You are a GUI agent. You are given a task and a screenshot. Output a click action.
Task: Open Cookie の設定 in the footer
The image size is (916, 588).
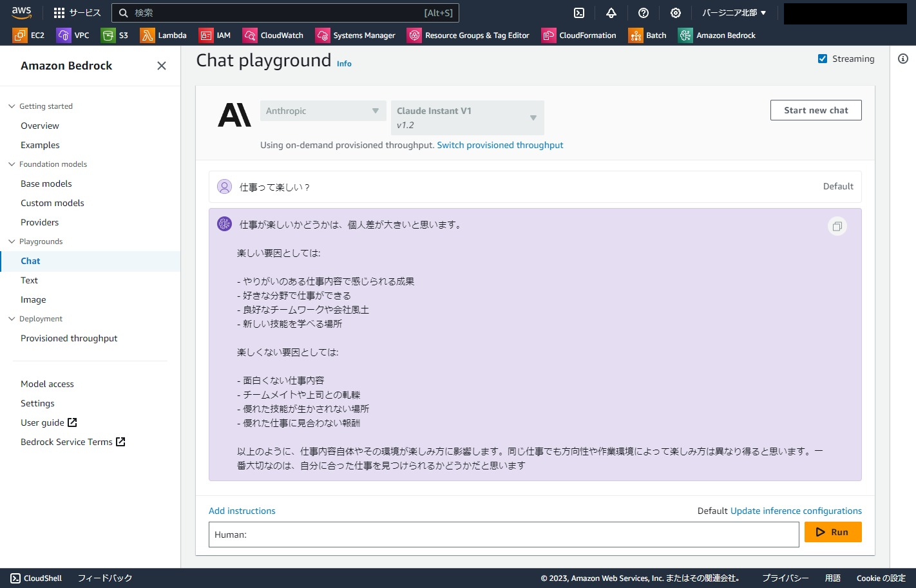click(881, 578)
